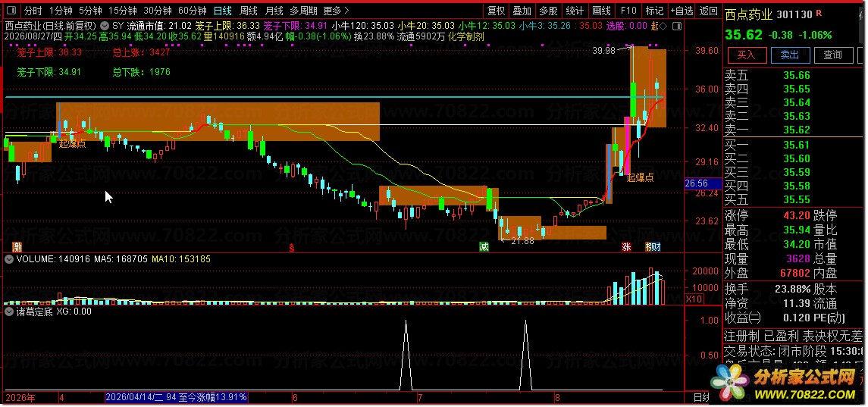
Task: Click the 39.98 high price label
Action: point(603,50)
